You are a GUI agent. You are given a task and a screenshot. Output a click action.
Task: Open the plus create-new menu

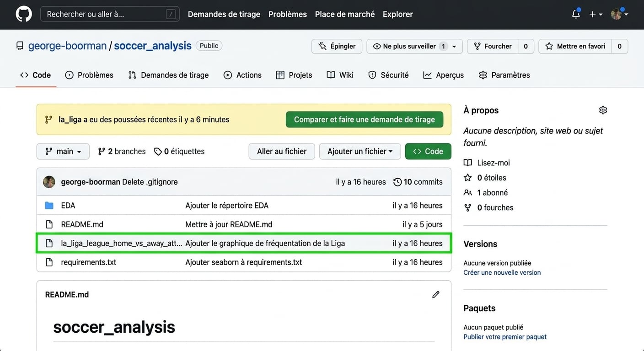click(x=596, y=14)
